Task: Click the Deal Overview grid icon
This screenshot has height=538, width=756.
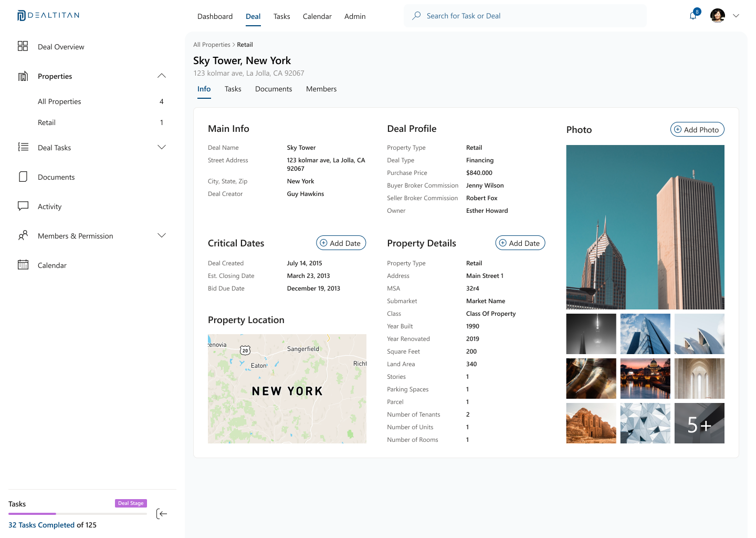Action: 23,46
